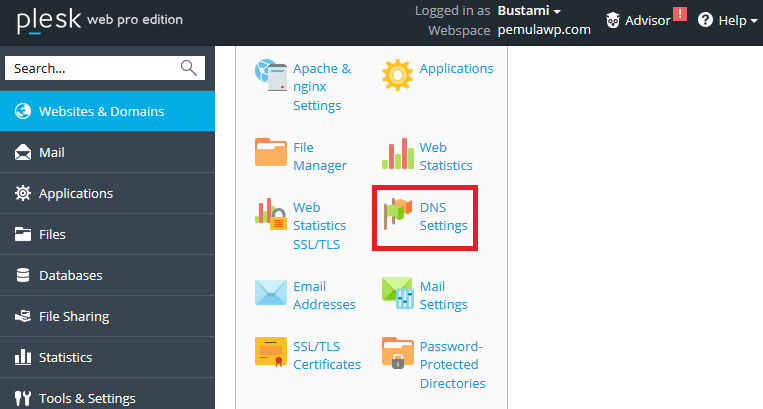Image resolution: width=763 pixels, height=409 pixels.
Task: Open Databases in the sidebar
Action: coord(107,275)
